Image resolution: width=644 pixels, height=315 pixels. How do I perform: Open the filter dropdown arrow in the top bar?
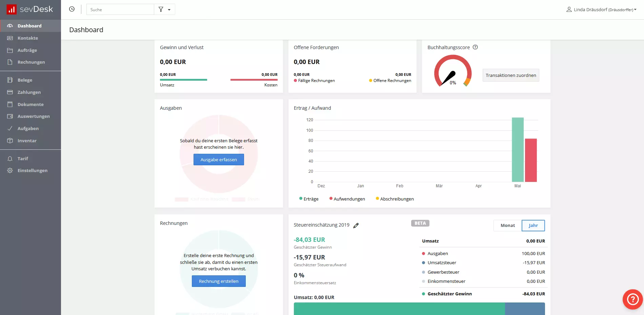tap(169, 9)
